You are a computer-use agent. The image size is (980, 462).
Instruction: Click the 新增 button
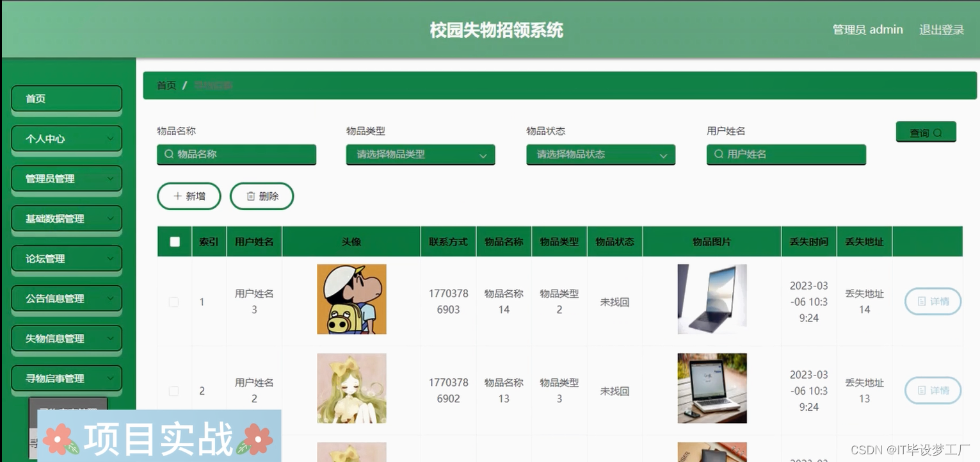click(189, 196)
